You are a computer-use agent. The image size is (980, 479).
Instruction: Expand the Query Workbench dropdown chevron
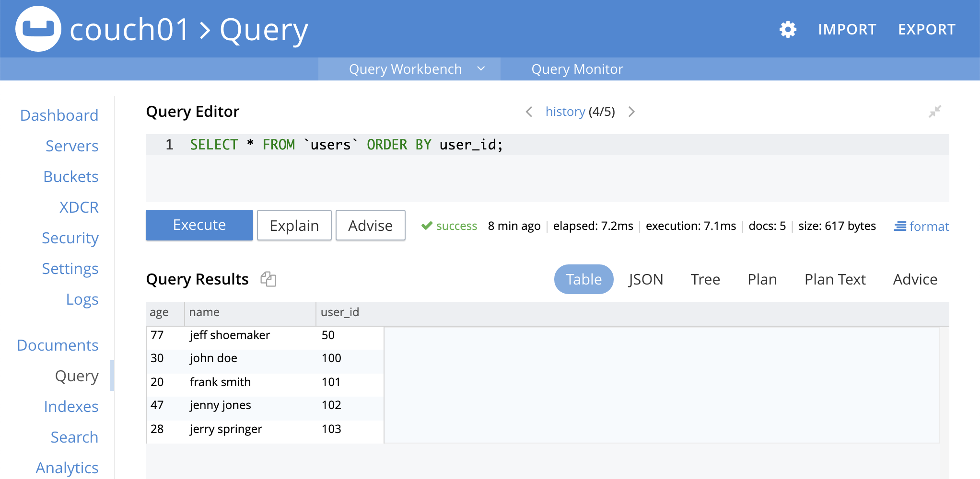click(x=481, y=69)
